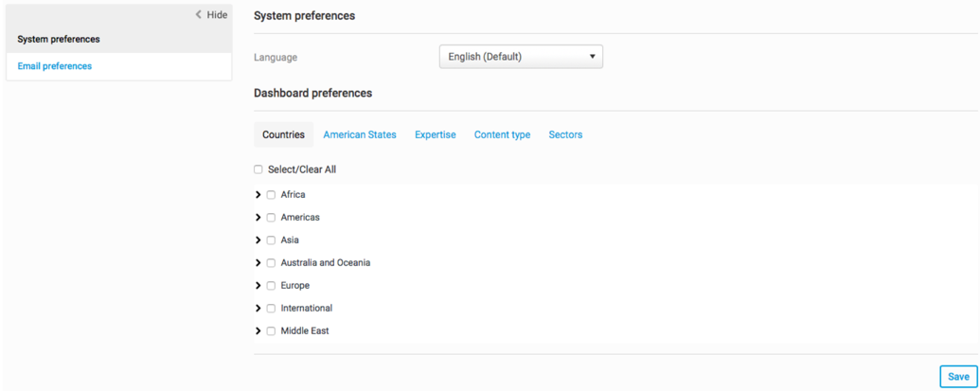Toggle the Middle East checkbox
Viewport: 980px width, 391px height.
click(271, 331)
